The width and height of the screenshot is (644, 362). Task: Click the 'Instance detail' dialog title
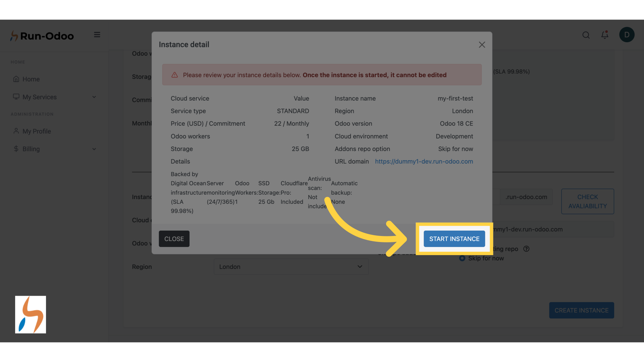pos(184,45)
